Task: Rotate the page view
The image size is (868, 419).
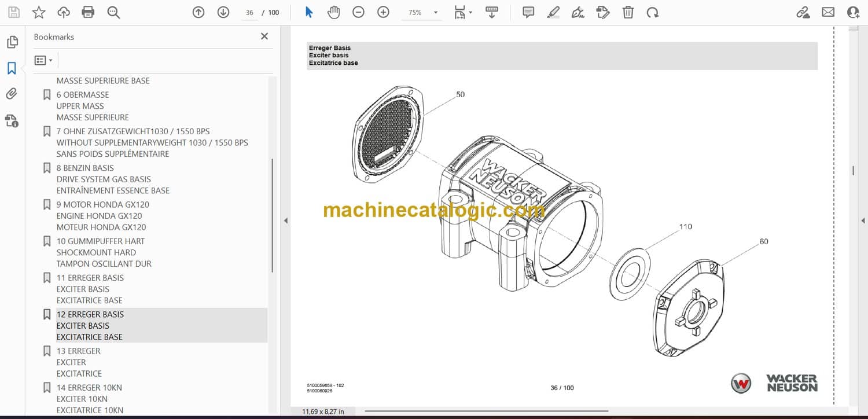Action: [x=653, y=12]
